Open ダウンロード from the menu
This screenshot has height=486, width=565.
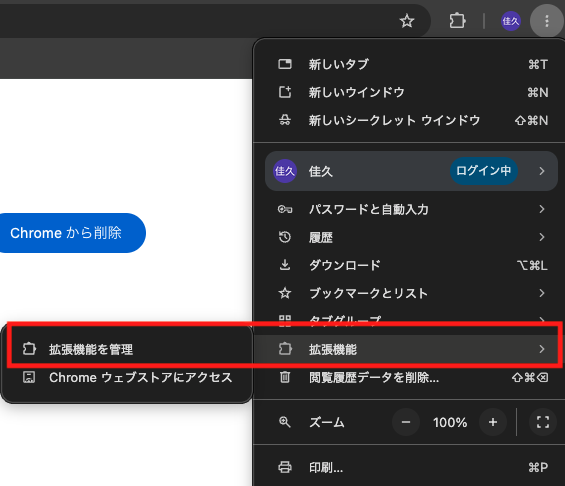click(x=411, y=265)
